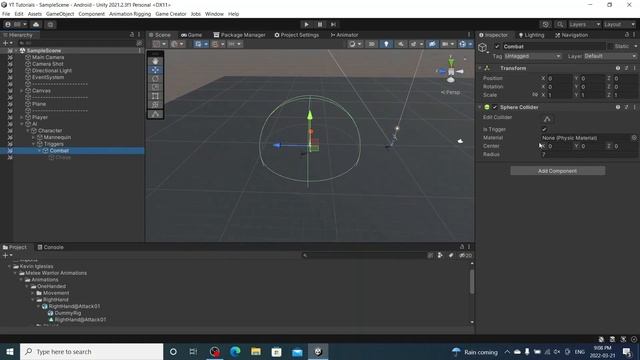Toggle the Combat object active checkbox

[x=497, y=47]
